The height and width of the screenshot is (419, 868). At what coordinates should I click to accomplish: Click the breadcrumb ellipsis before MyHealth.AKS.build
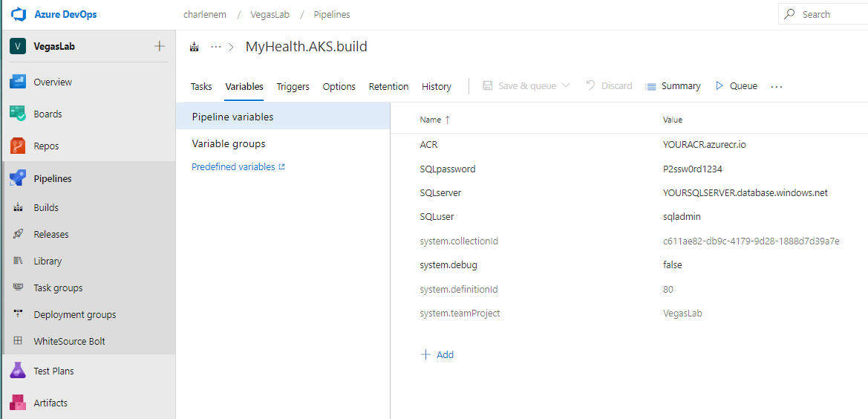tap(216, 47)
